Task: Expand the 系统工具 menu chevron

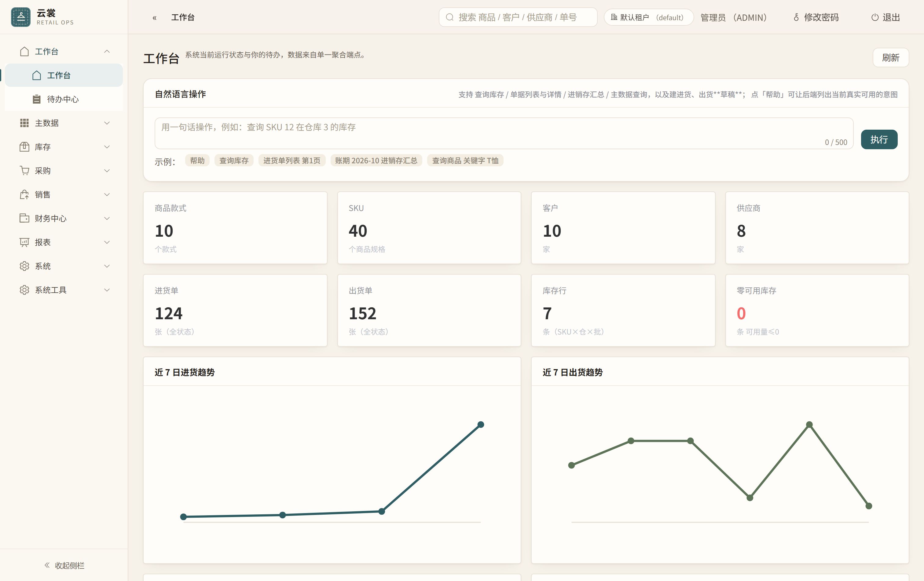Action: [x=107, y=290]
